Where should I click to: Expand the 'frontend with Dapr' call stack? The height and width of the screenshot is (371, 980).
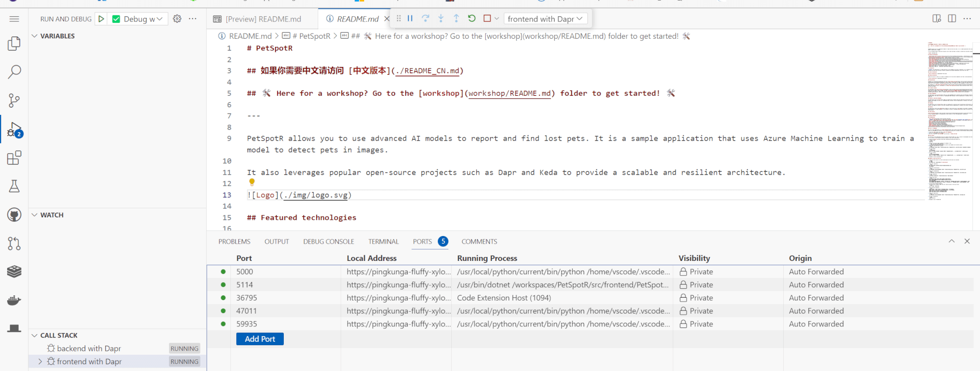pyautogui.click(x=40, y=361)
